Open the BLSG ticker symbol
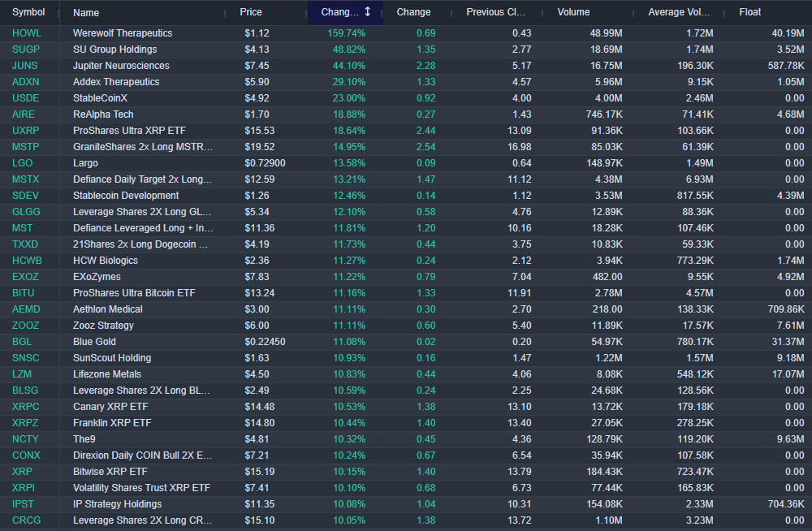Viewport: 812px width, 531px height. click(x=25, y=391)
